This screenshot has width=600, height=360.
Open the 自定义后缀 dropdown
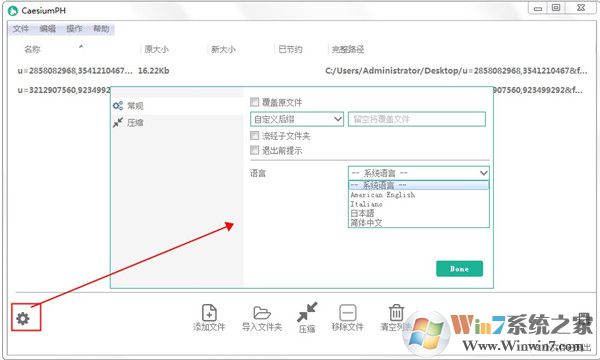[x=297, y=119]
